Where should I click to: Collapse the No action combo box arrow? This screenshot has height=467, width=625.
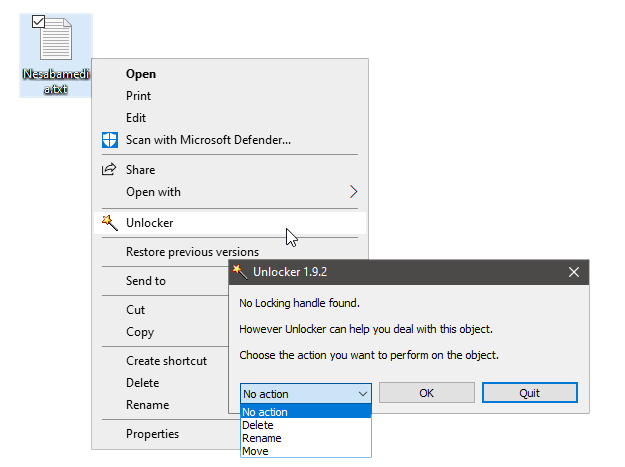[x=363, y=394]
